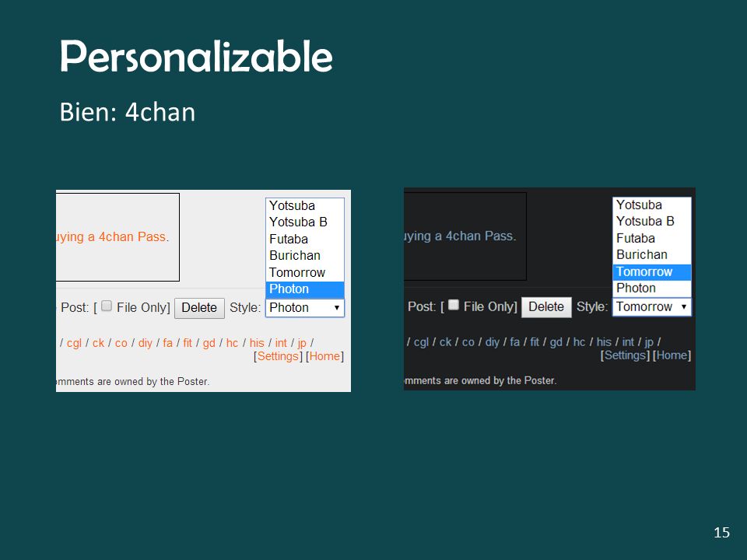Choose Yotsuba in the light theme list
This screenshot has width=747, height=560.
point(305,205)
